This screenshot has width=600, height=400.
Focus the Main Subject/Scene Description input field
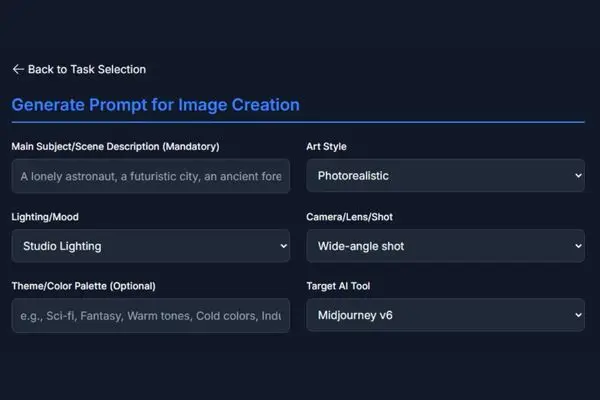[x=151, y=176]
